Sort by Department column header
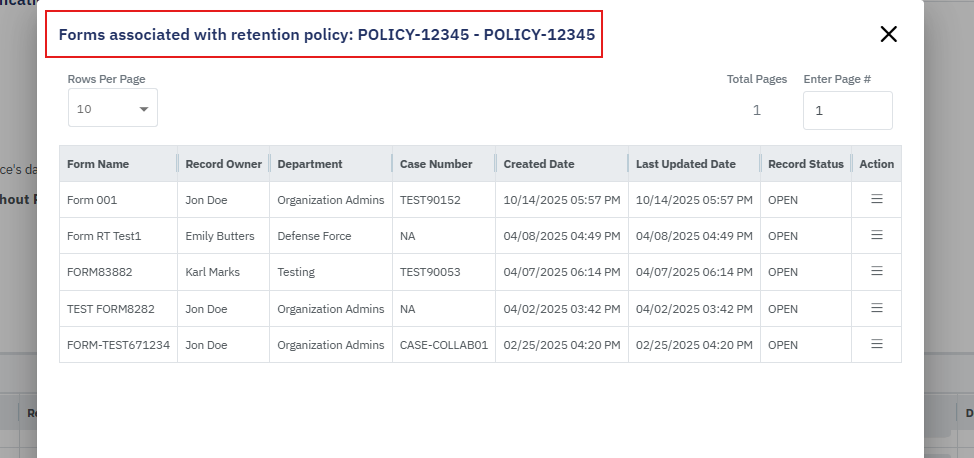Viewport: 974px width, 458px height. (x=310, y=164)
